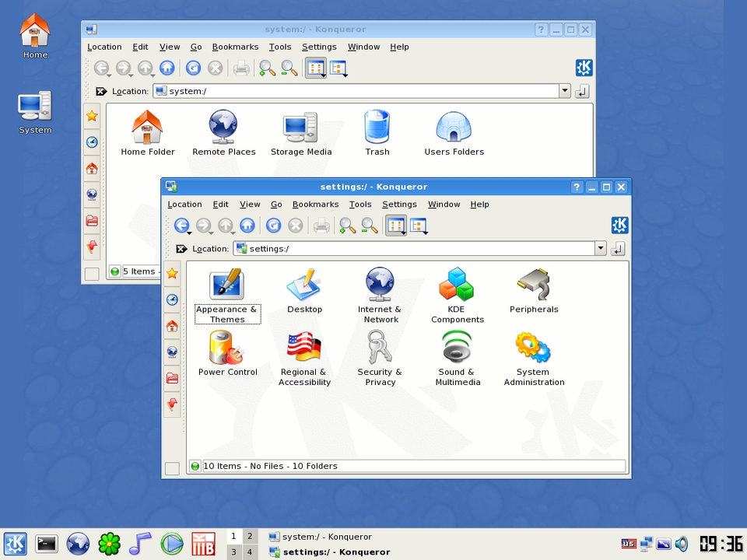
Task: Open Peripherals configuration
Action: [534, 284]
